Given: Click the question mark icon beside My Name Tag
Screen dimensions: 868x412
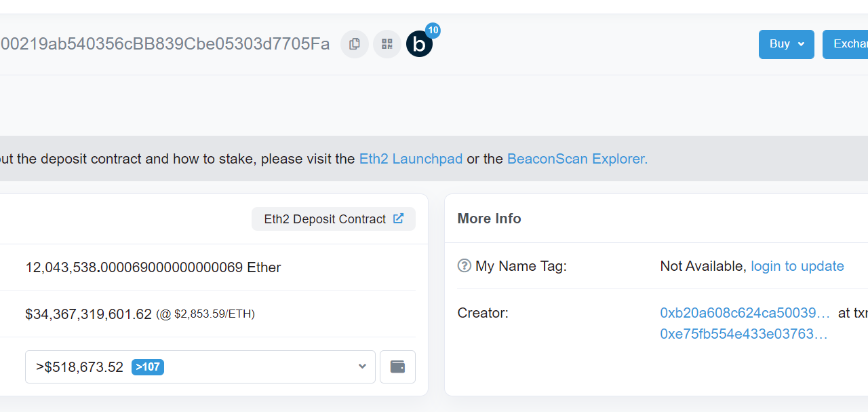Looking at the screenshot, I should (x=464, y=265).
